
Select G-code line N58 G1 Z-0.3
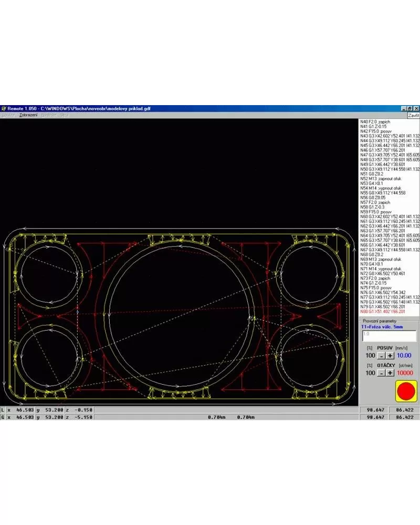(372, 207)
